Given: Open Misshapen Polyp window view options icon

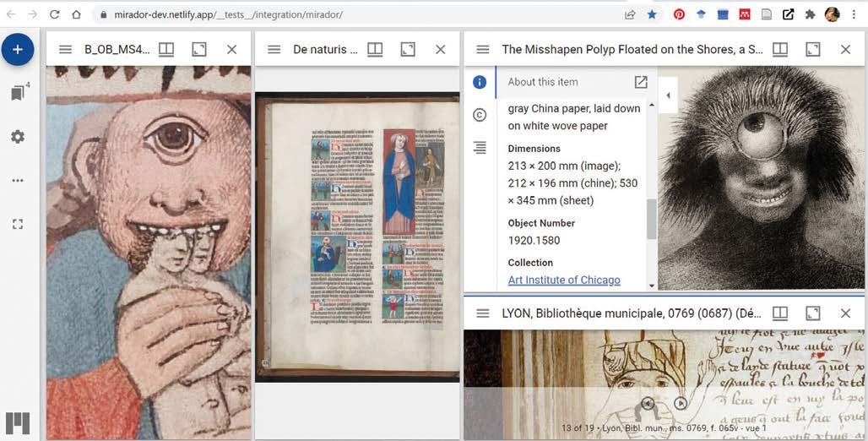Looking at the screenshot, I should [780, 49].
